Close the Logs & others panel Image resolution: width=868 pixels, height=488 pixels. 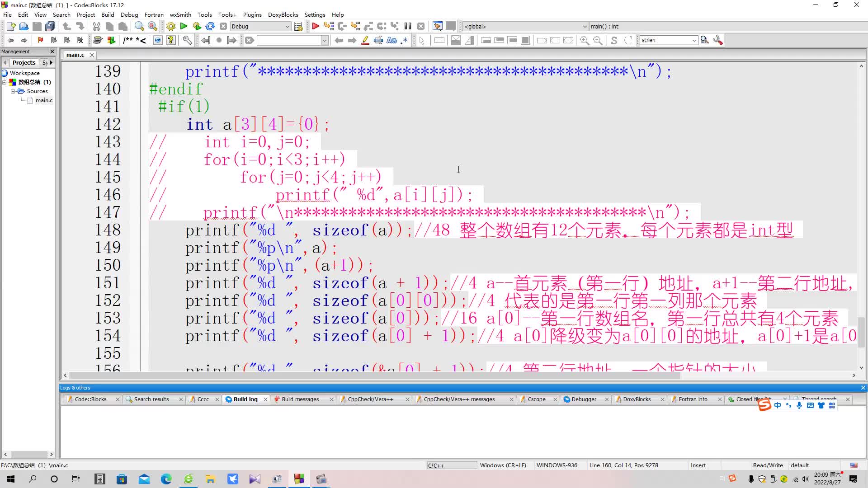863,388
